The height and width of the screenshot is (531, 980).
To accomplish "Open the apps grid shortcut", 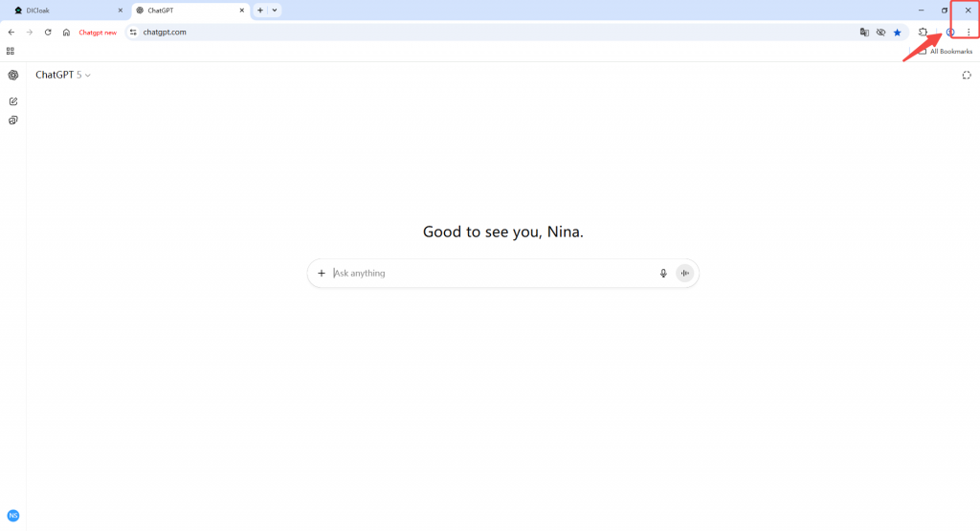I will pyautogui.click(x=10, y=52).
